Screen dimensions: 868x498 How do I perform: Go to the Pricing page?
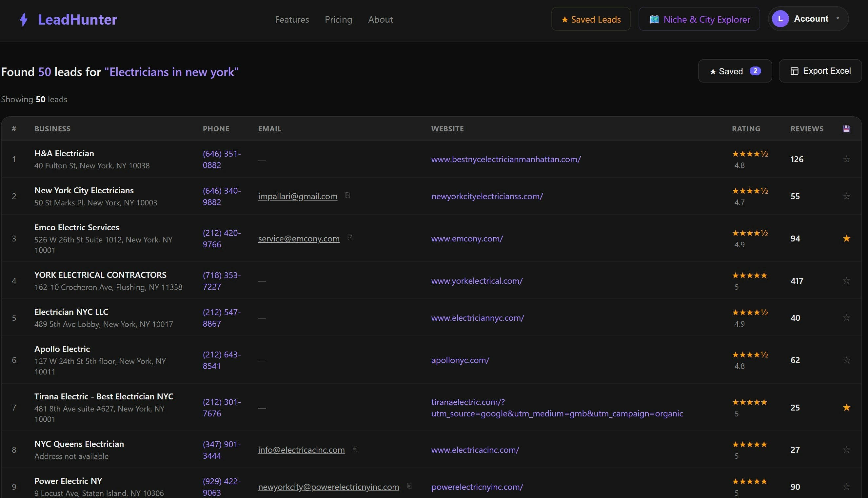coord(338,20)
